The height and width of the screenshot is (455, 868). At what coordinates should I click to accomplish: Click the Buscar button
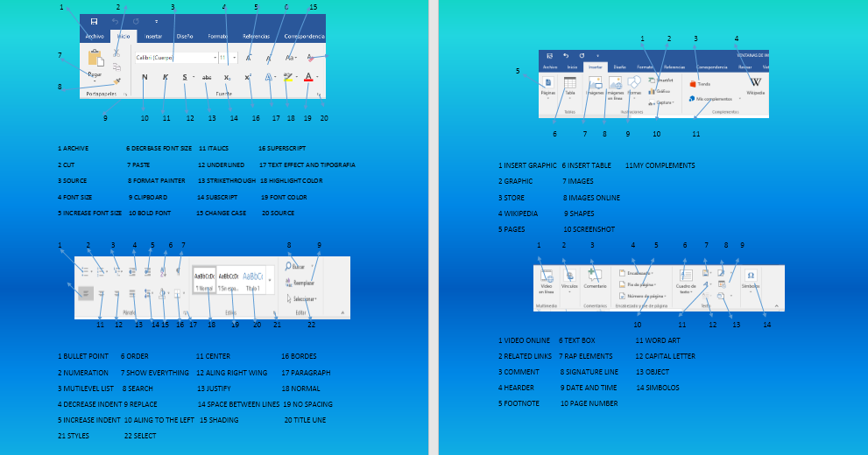click(295, 267)
